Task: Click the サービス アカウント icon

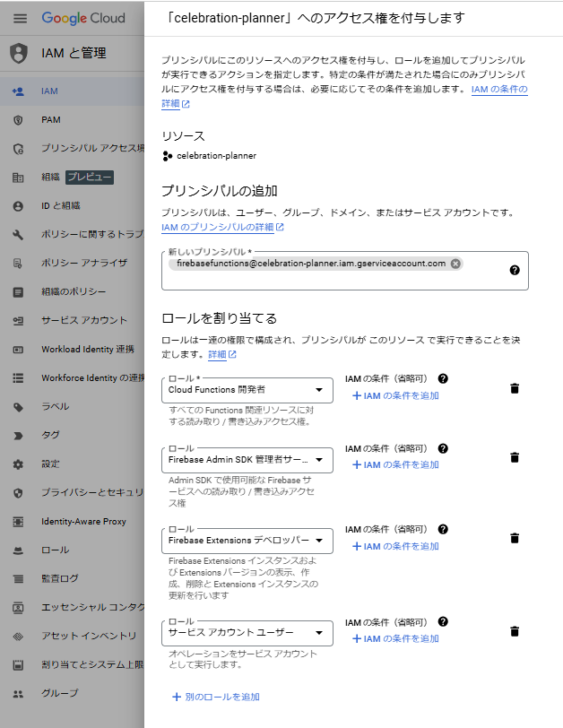Action: [18, 321]
